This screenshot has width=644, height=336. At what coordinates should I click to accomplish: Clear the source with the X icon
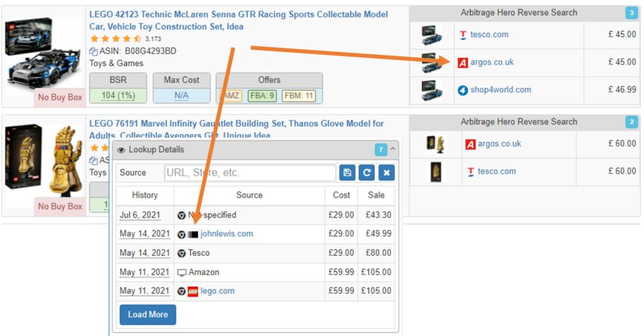(387, 173)
